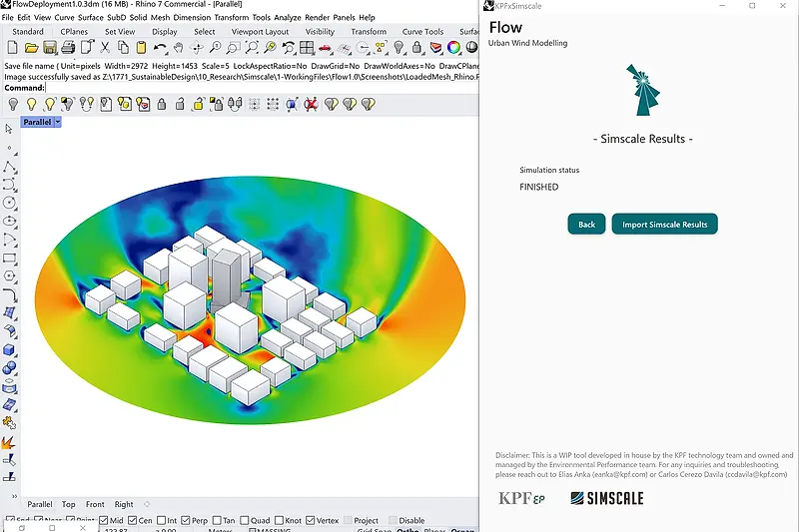This screenshot has height=532, width=799.
Task: Enable the Knot osnap checkbox
Action: (x=279, y=520)
